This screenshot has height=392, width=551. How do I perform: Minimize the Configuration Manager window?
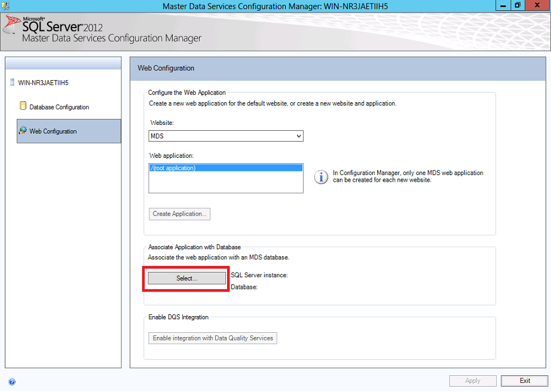[x=503, y=5]
